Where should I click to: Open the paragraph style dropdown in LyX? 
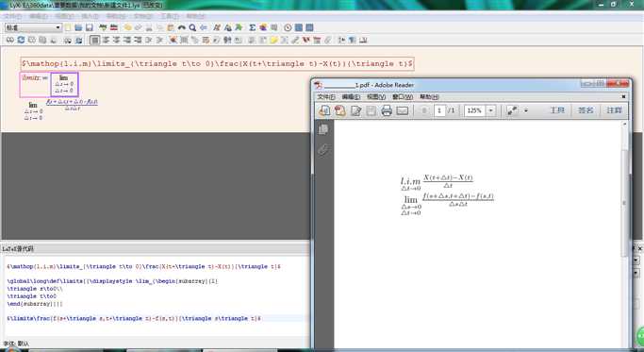(33, 27)
